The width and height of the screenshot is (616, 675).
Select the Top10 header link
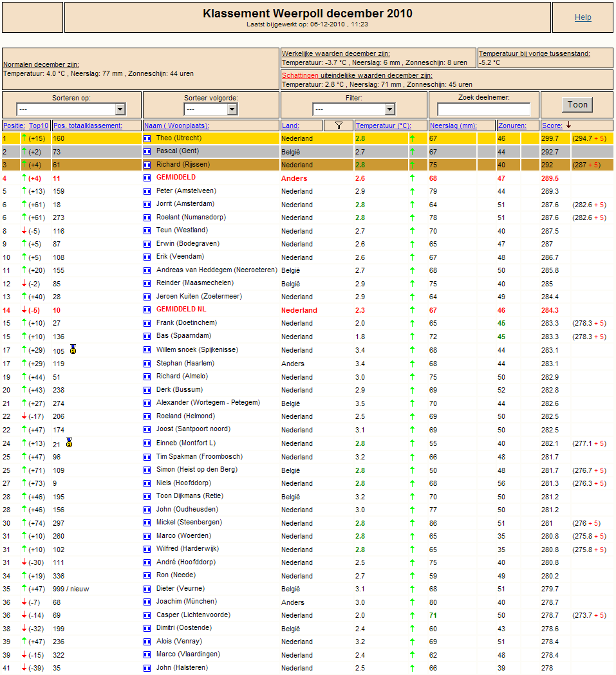tap(39, 125)
